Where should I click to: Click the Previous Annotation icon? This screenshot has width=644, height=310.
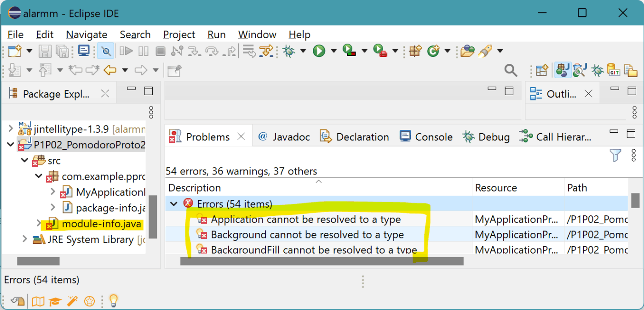coord(45,70)
